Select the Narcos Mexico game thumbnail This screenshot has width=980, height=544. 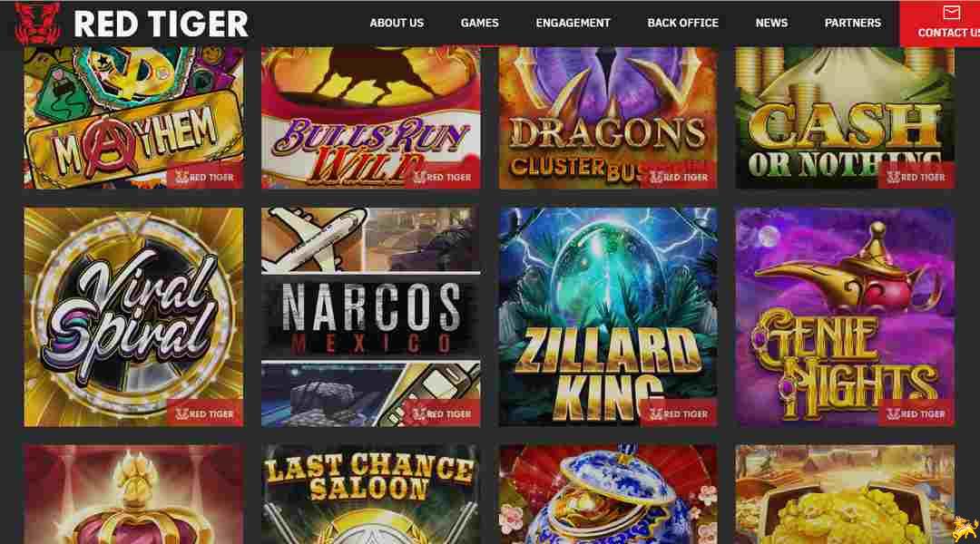[370, 317]
